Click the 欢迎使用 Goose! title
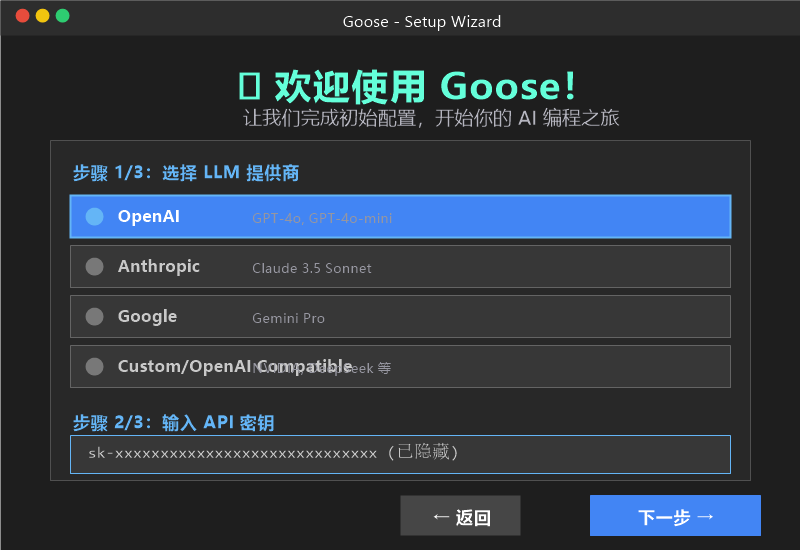 pyautogui.click(x=408, y=86)
